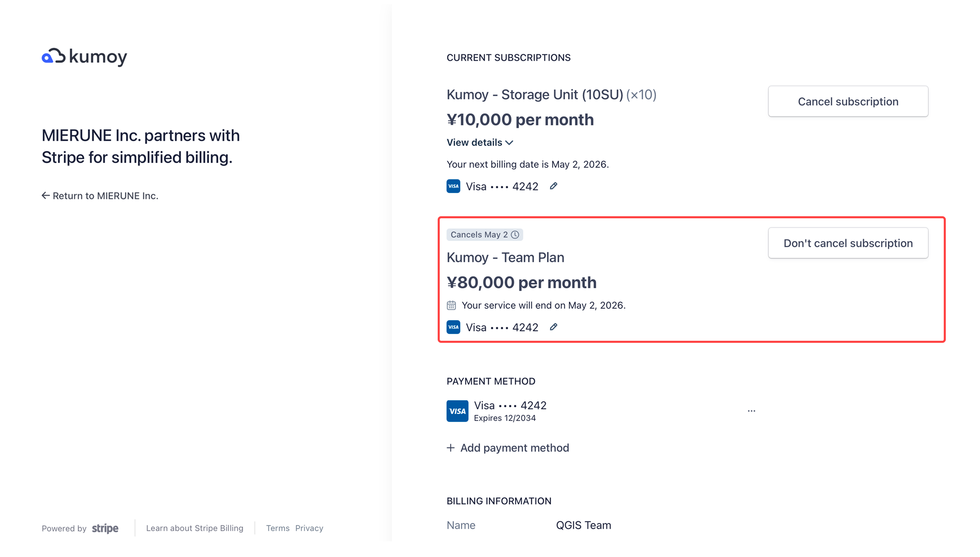Image resolution: width=980 pixels, height=557 pixels.
Task: Open Learn about Stripe Billing link
Action: tap(195, 528)
